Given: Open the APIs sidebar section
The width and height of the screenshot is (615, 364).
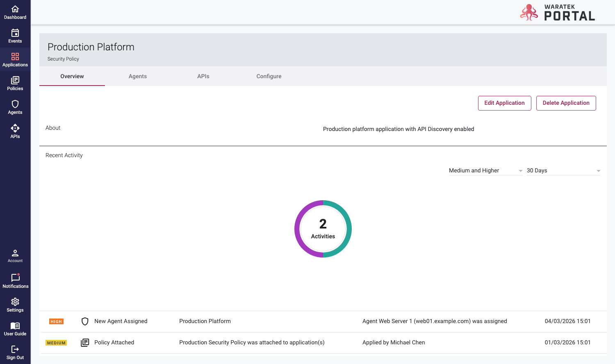Looking at the screenshot, I should tap(15, 131).
